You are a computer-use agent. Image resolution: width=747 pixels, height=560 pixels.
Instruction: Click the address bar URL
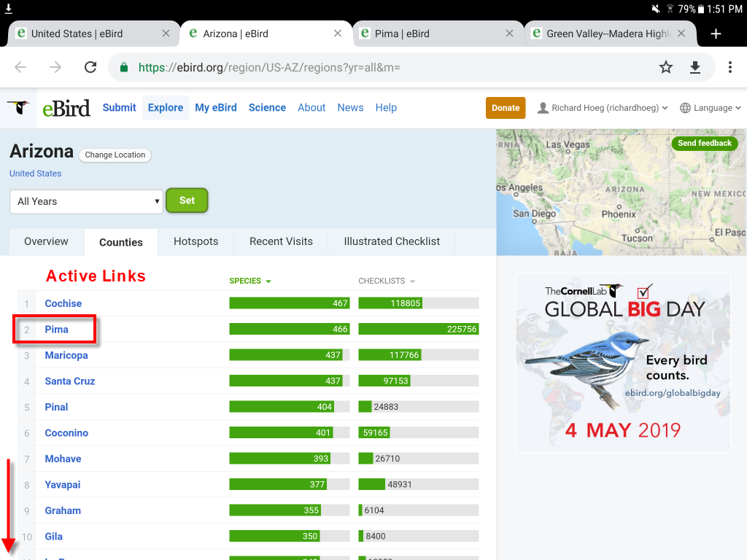[269, 68]
